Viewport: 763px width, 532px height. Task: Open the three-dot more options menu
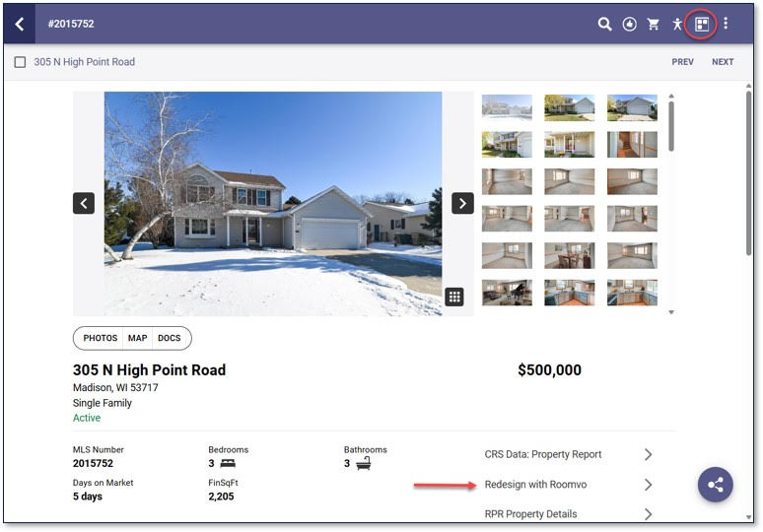pos(726,24)
